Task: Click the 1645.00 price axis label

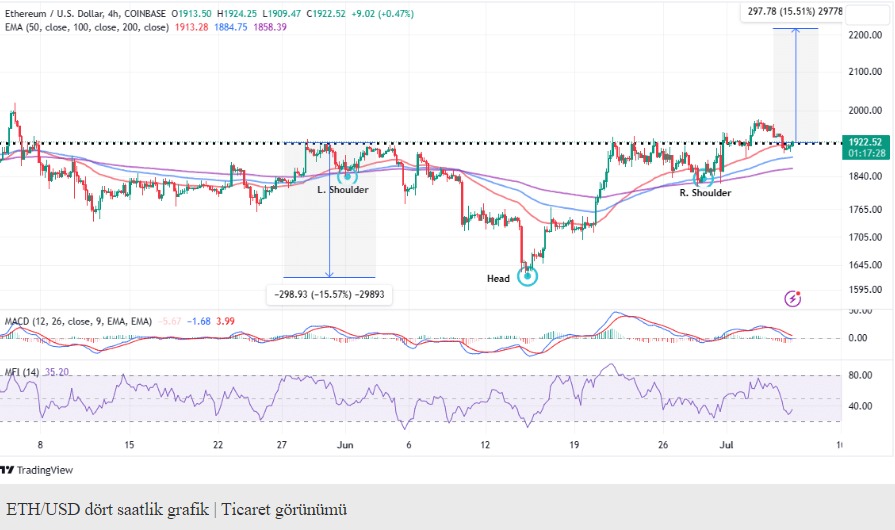Action: click(x=865, y=265)
